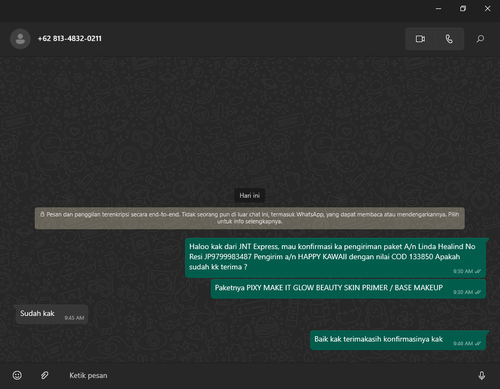Restore down the WhatsApp window
Screen dimensions: 500x389
[463, 9]
